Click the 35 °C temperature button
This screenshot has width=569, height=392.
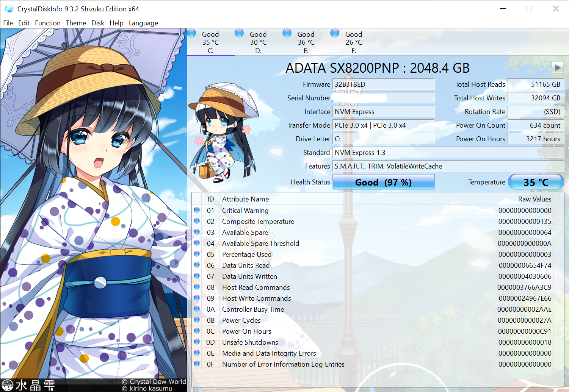click(x=536, y=182)
